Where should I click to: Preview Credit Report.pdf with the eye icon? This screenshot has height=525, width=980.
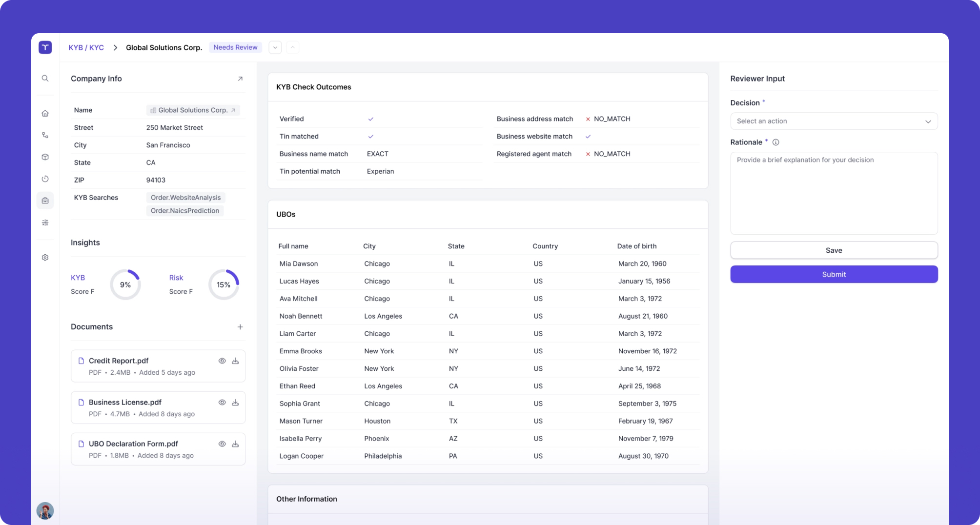click(x=222, y=361)
